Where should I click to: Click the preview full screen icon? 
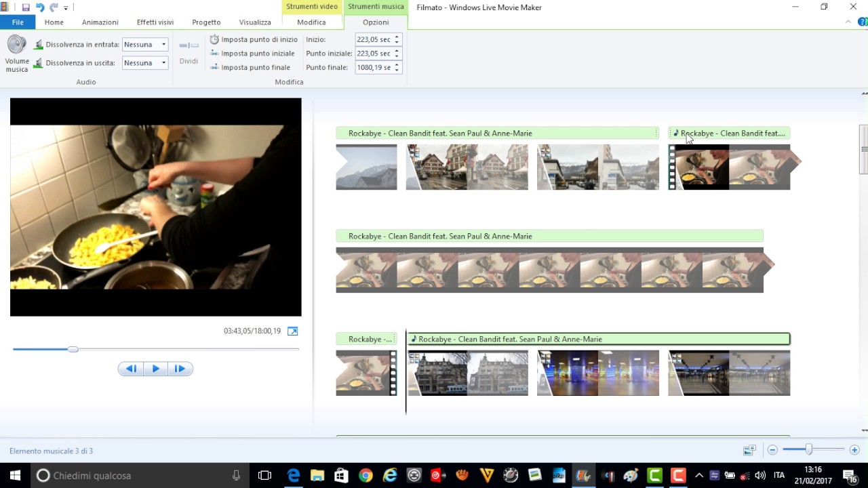pyautogui.click(x=292, y=331)
